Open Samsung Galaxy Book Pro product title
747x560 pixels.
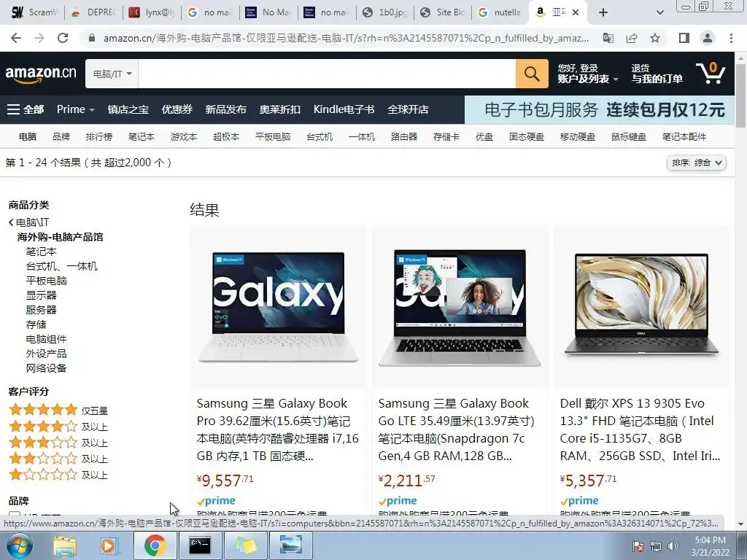pos(278,429)
